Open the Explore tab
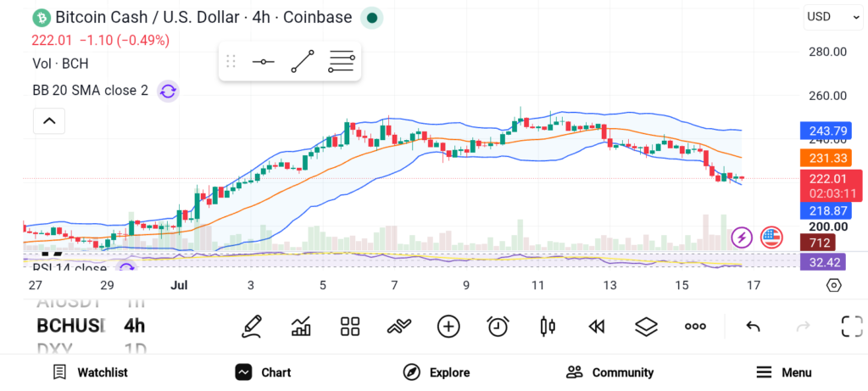 pos(437,372)
